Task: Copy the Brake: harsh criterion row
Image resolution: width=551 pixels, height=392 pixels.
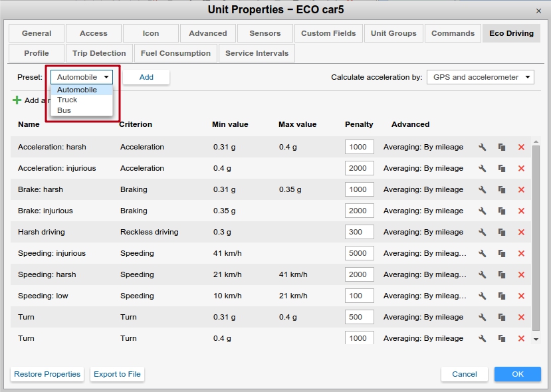Action: click(502, 189)
